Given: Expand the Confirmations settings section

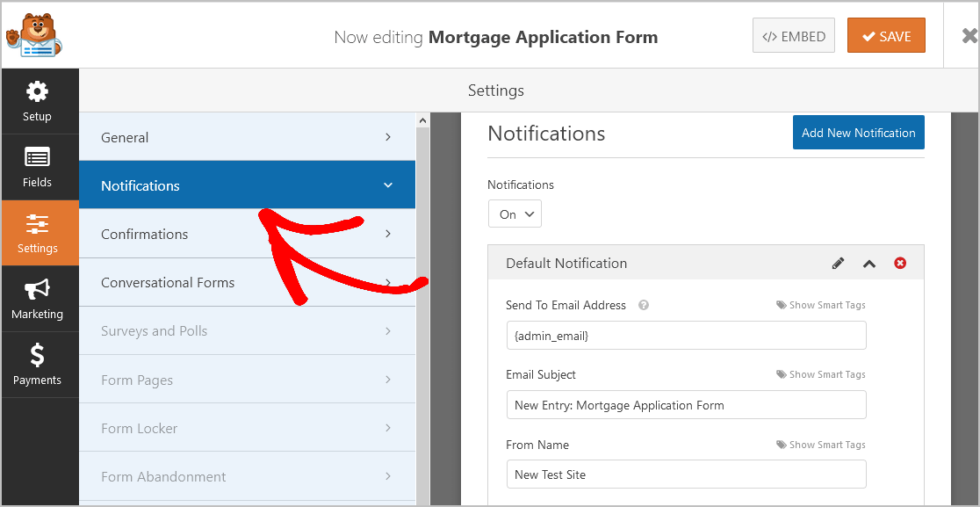Looking at the screenshot, I should tap(247, 235).
